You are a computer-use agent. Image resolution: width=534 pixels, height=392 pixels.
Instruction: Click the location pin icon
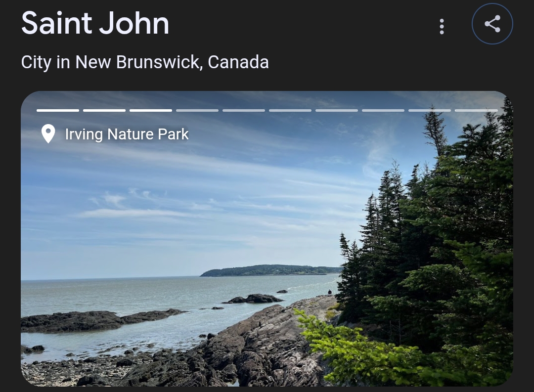pyautogui.click(x=48, y=133)
